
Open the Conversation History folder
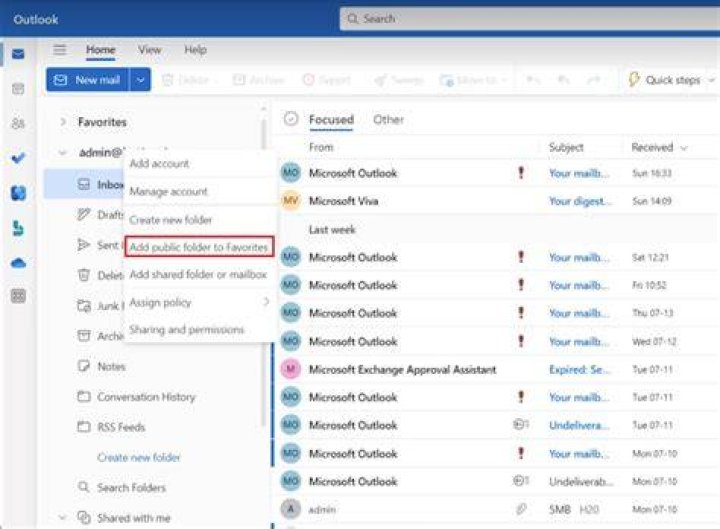[x=146, y=396]
